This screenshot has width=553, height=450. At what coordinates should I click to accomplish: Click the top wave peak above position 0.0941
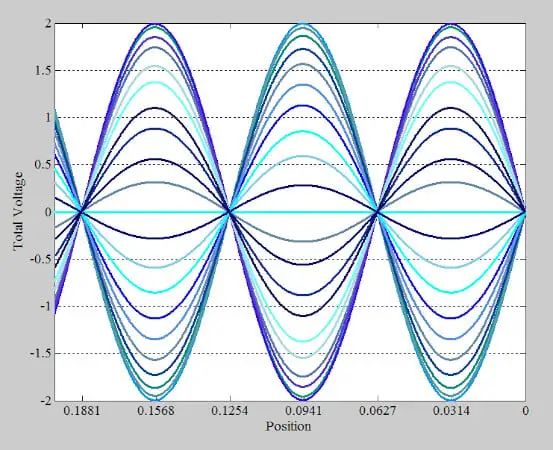point(303,25)
